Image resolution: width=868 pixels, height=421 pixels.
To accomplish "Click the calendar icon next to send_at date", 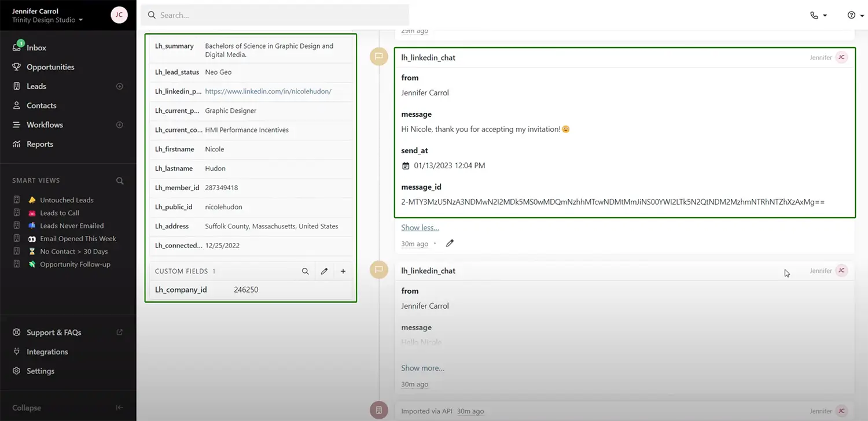I will pyautogui.click(x=406, y=166).
